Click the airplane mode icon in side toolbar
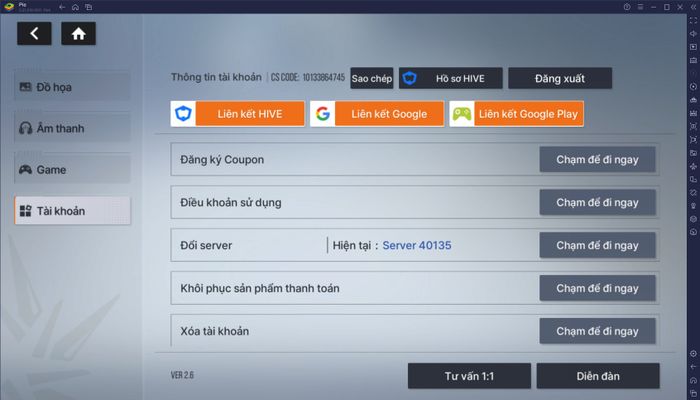Screen dimensions: 700x400 pyautogui.click(x=693, y=166)
